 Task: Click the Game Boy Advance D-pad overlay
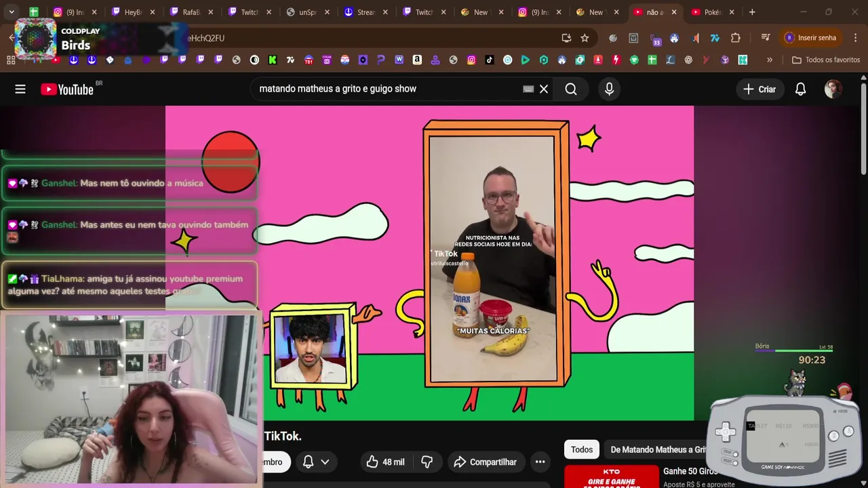click(725, 430)
